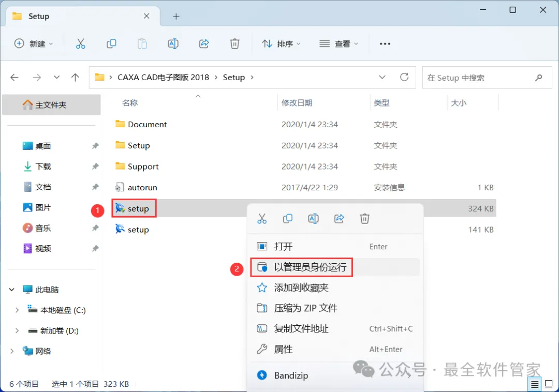The image size is (559, 392).
Task: Open 图片 in the sidebar
Action: [43, 207]
